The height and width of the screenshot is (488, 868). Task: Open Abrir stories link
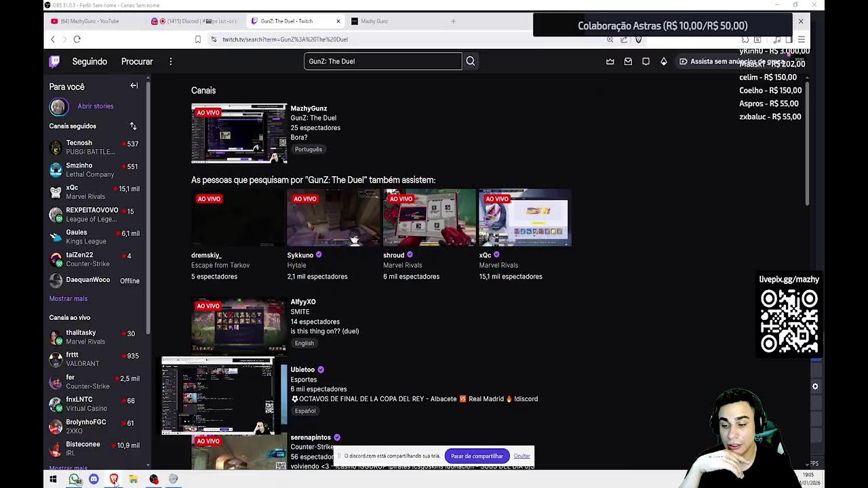(96, 106)
